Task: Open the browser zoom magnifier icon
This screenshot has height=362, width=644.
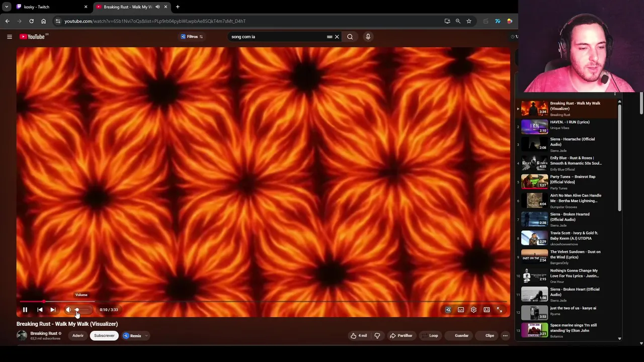Action: tap(458, 21)
